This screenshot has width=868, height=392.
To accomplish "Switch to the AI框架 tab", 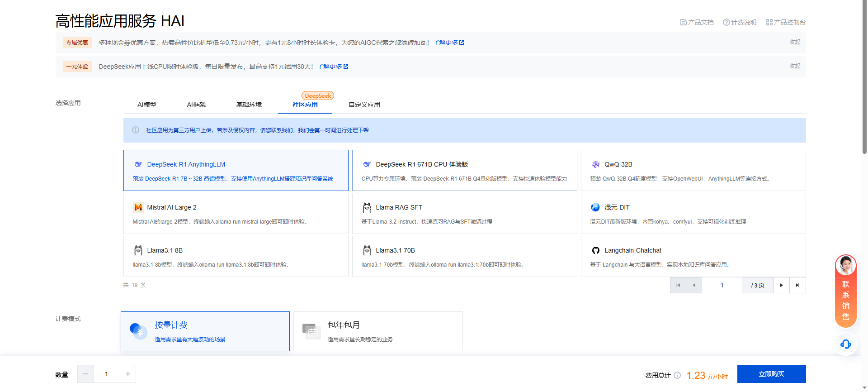I will (196, 105).
